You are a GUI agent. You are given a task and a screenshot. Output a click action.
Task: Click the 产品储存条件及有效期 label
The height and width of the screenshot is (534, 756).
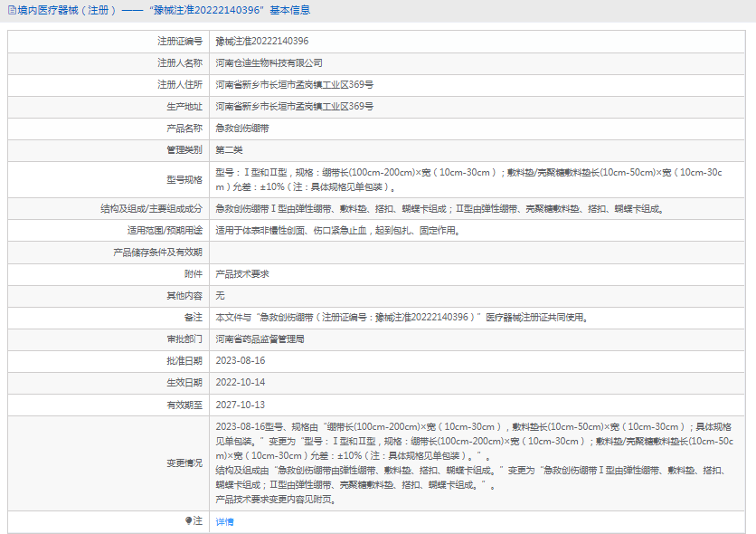157,252
